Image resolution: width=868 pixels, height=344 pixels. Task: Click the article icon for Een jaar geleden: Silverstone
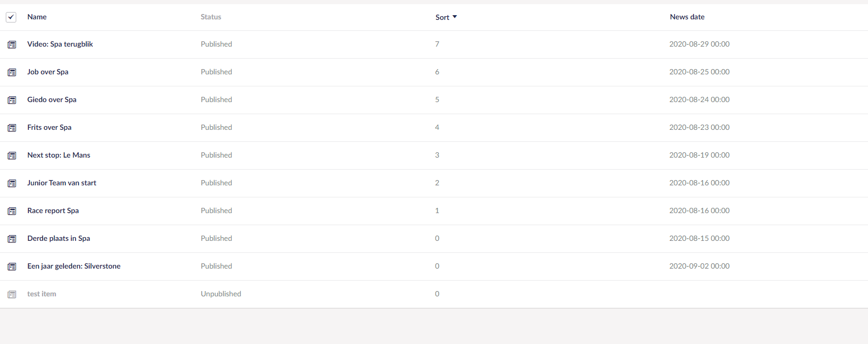coord(12,267)
